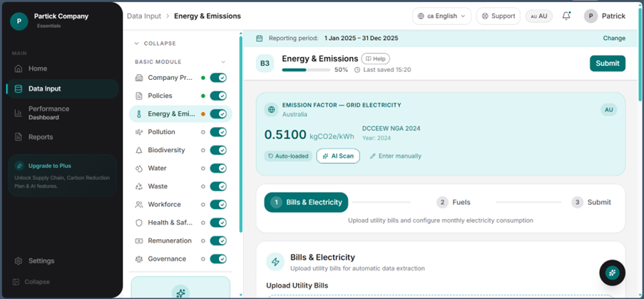The width and height of the screenshot is (644, 299).
Task: Go to step 1 Bills & Electricity
Action: point(306,202)
